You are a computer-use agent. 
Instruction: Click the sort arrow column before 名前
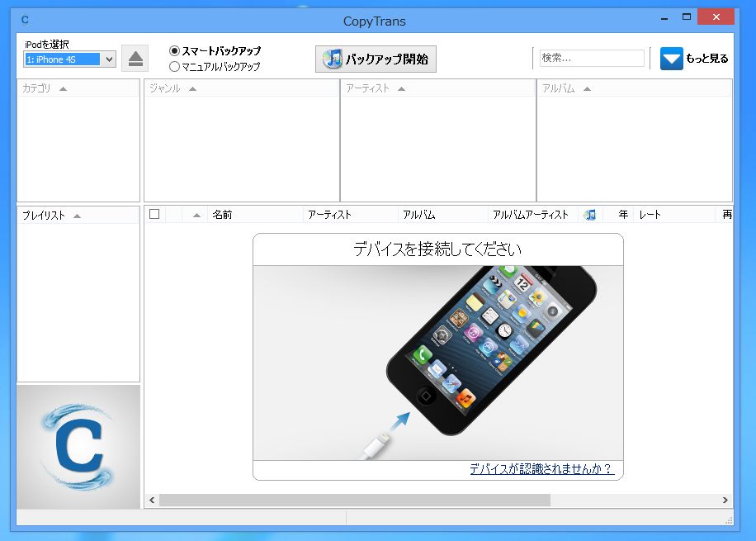[196, 215]
